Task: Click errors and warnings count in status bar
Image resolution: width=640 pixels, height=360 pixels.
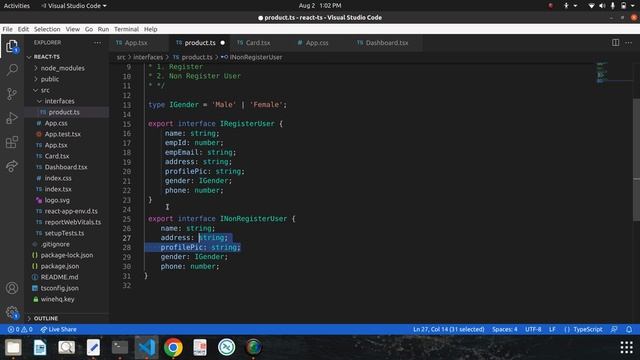Action: coord(20,329)
